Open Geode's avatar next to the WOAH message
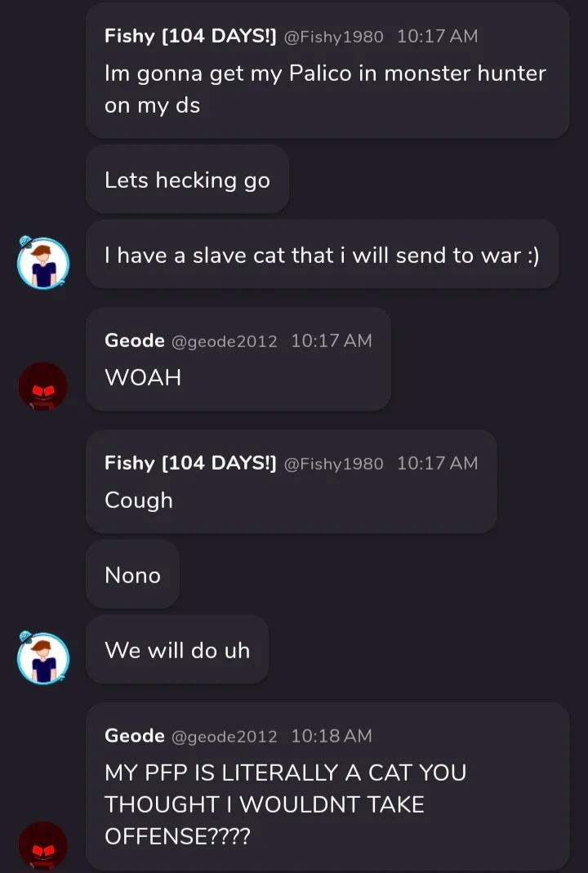The height and width of the screenshot is (873, 588). click(43, 386)
